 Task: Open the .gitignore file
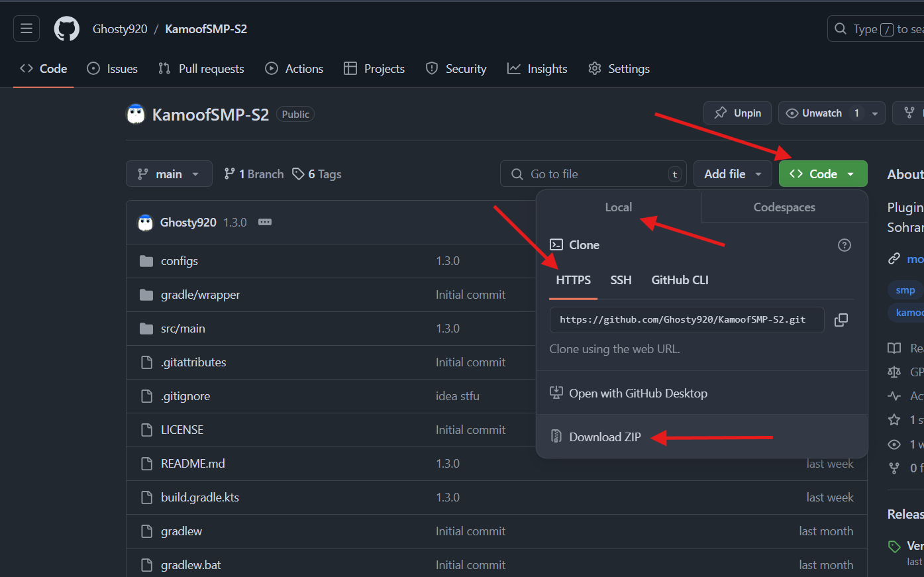[x=185, y=396]
